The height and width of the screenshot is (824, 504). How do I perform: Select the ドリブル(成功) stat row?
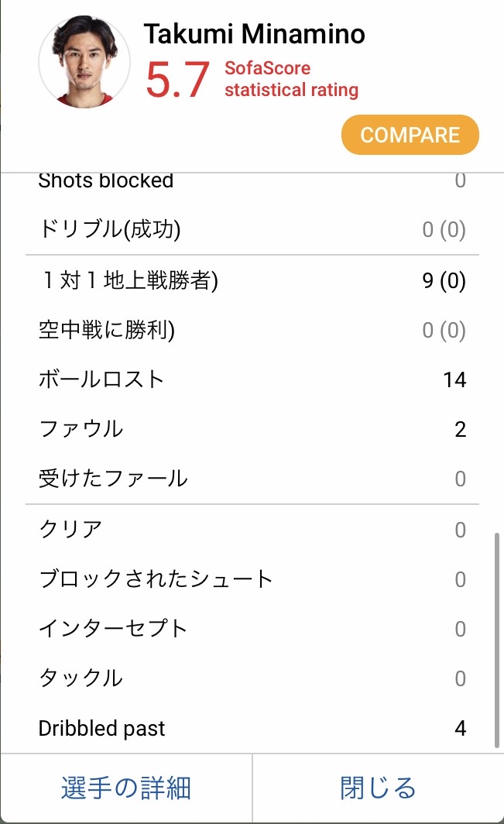(x=252, y=230)
